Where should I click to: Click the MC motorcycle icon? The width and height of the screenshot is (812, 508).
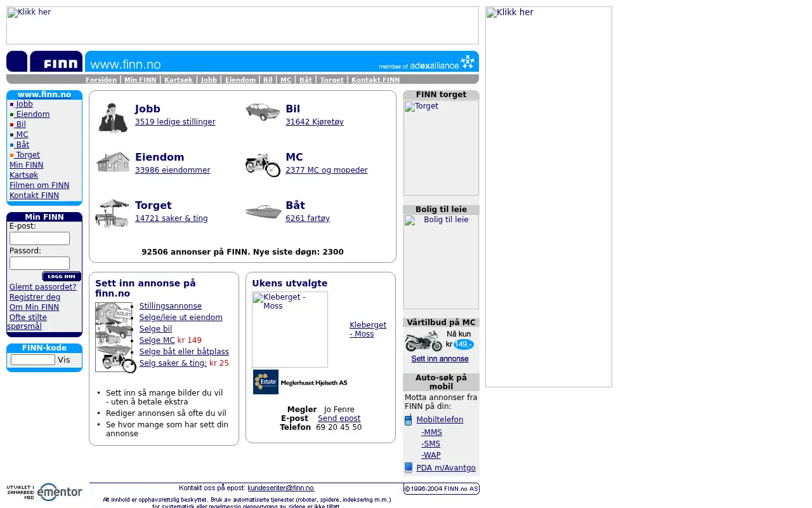coord(263,165)
